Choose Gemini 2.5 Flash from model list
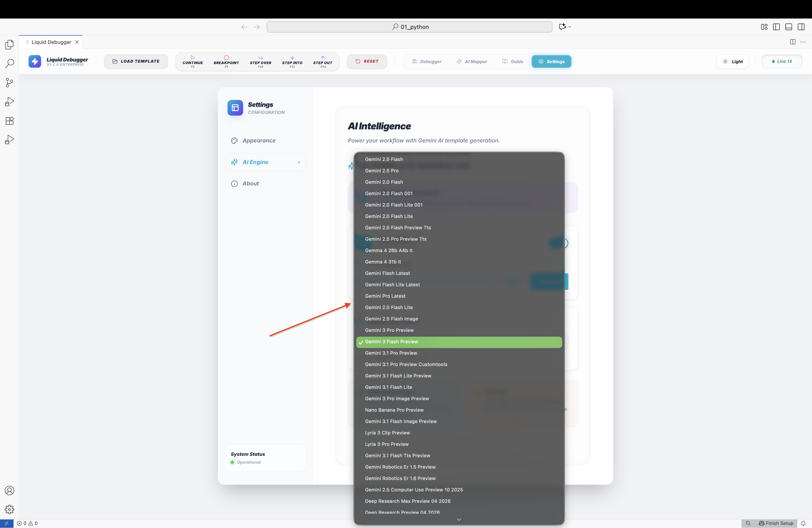This screenshot has width=812, height=528. click(459, 159)
